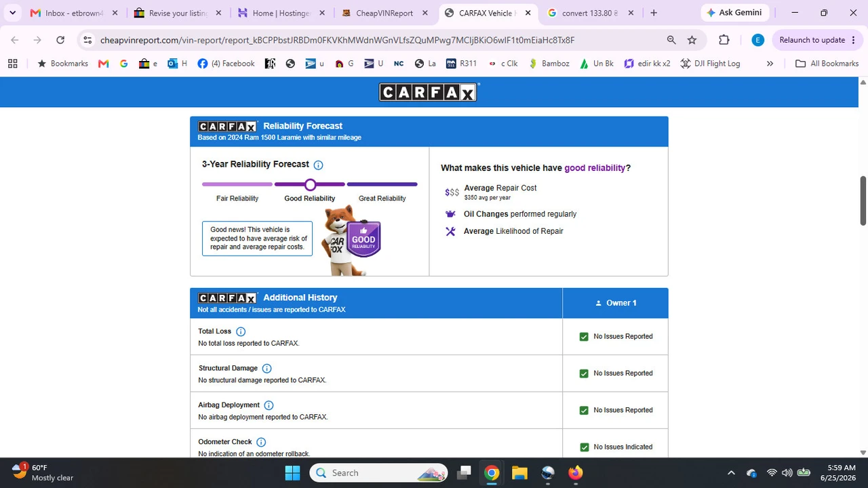Open the weather widget showing 60°F

43,472
